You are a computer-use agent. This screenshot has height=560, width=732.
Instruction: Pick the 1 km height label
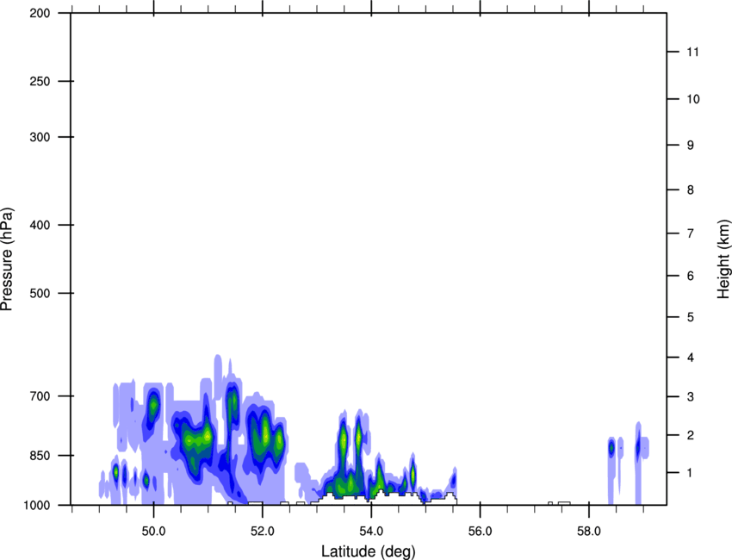(691, 473)
